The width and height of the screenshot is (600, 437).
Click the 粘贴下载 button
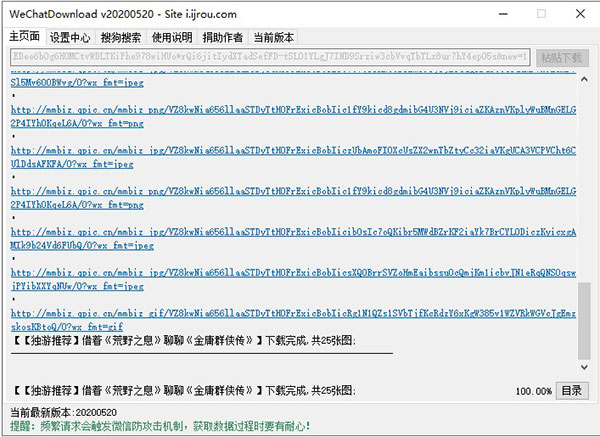562,57
